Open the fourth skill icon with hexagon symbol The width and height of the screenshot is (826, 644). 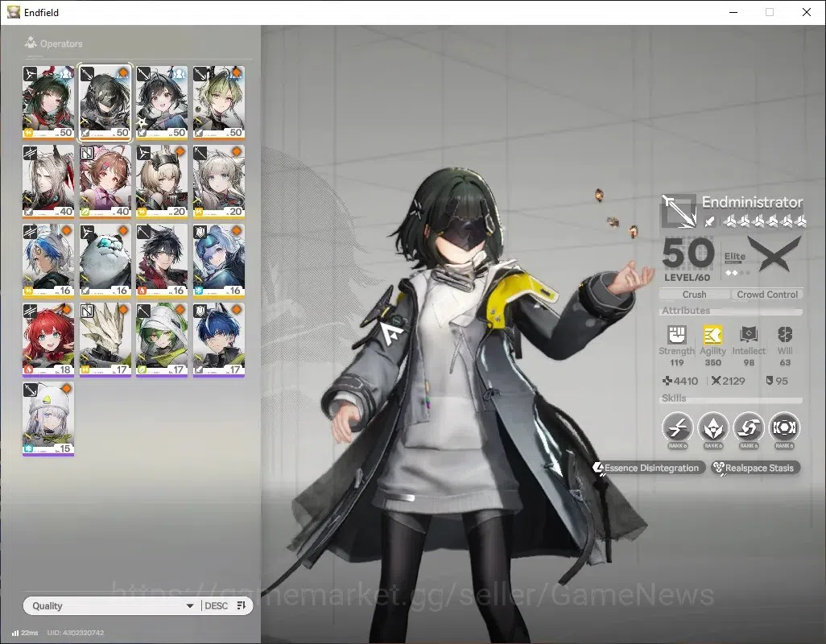784,427
